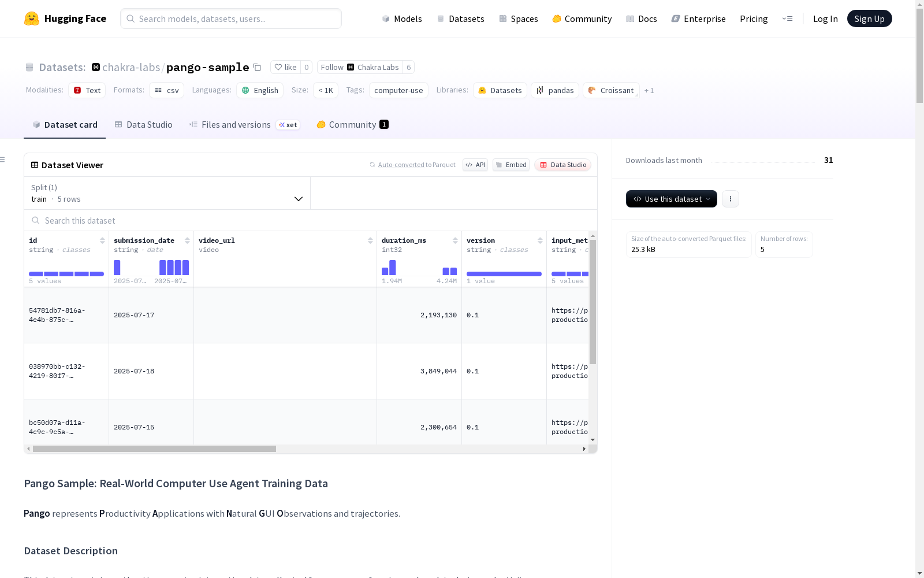This screenshot has height=578, width=924.
Task: Focus the search models, datasets, users field
Action: coord(231,18)
